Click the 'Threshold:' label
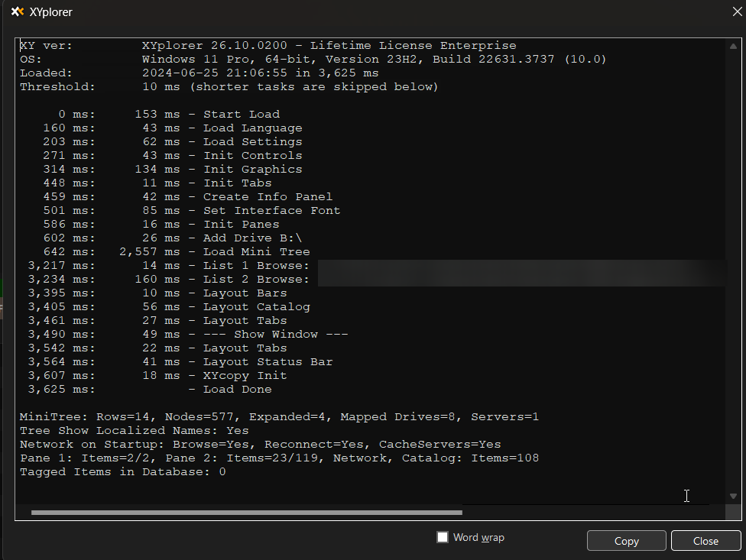Image resolution: width=746 pixels, height=560 pixels. [57, 87]
